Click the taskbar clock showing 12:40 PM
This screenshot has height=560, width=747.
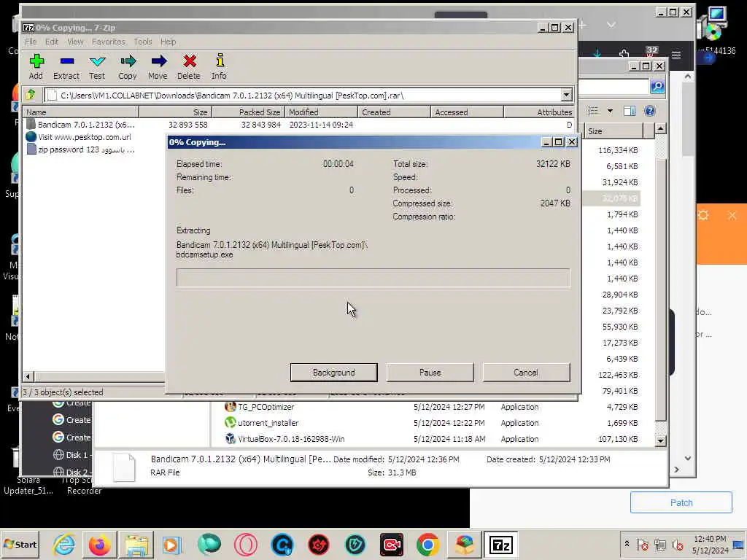(x=710, y=544)
